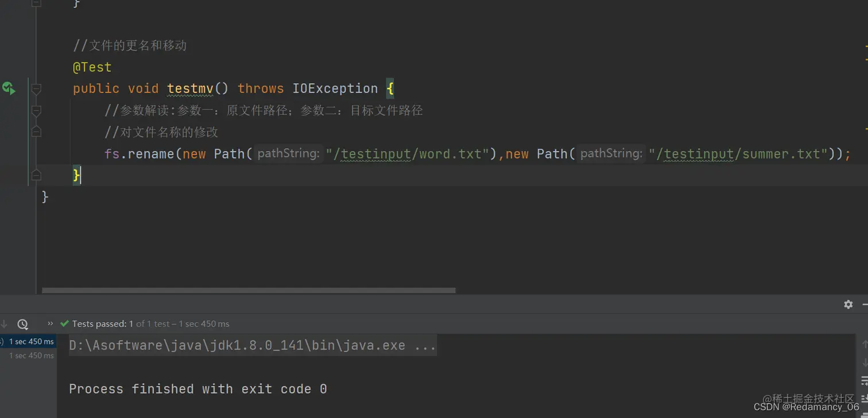
Task: Show more test toolbar actions chevron
Action: [50, 323]
